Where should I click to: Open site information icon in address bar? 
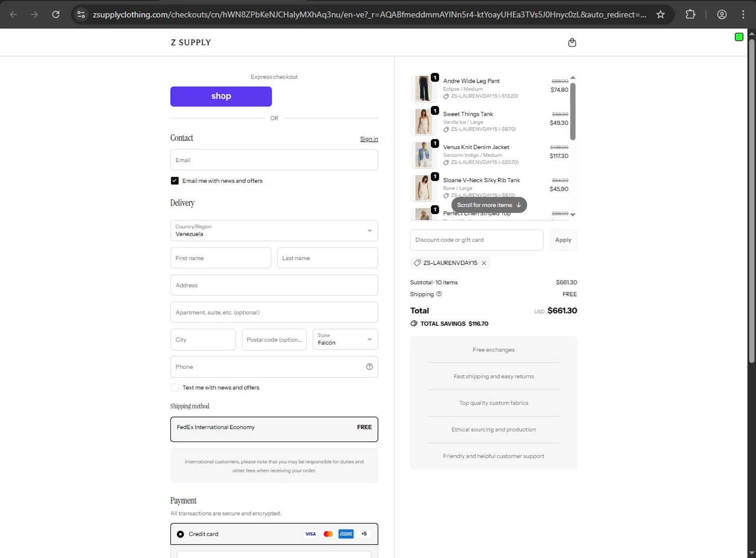pyautogui.click(x=81, y=14)
